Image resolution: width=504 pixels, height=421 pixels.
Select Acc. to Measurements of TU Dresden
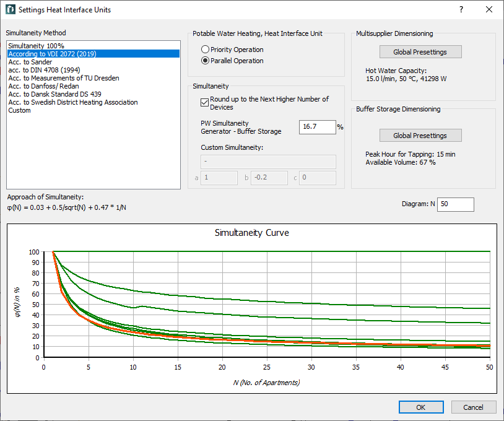pos(93,78)
